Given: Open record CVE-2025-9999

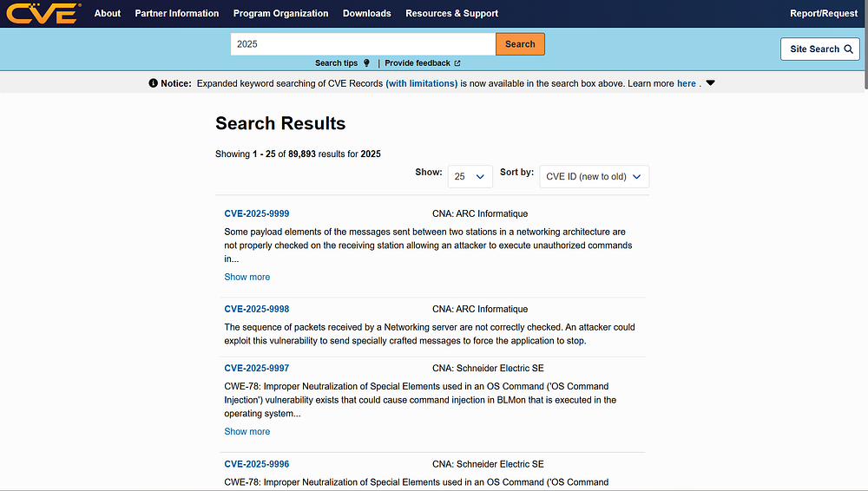Looking at the screenshot, I should [256, 213].
